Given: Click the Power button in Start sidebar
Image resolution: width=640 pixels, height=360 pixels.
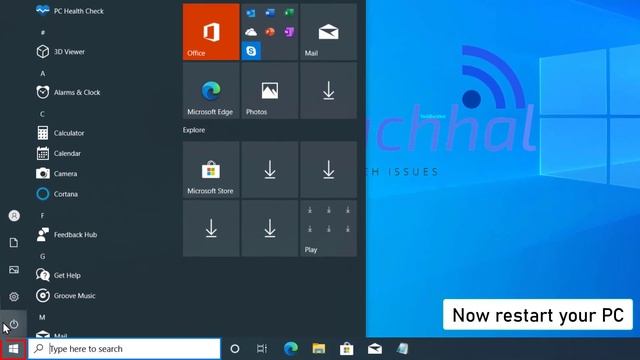Looking at the screenshot, I should point(14,324).
